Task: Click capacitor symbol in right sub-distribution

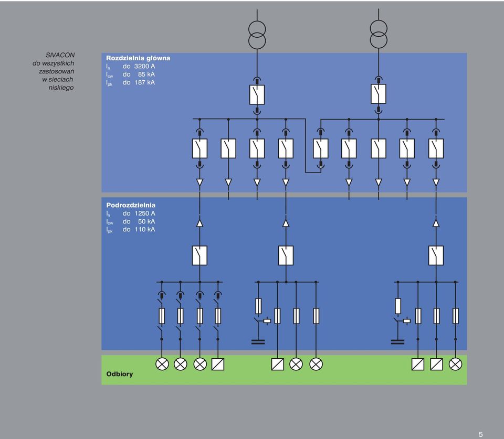Action: click(397, 341)
